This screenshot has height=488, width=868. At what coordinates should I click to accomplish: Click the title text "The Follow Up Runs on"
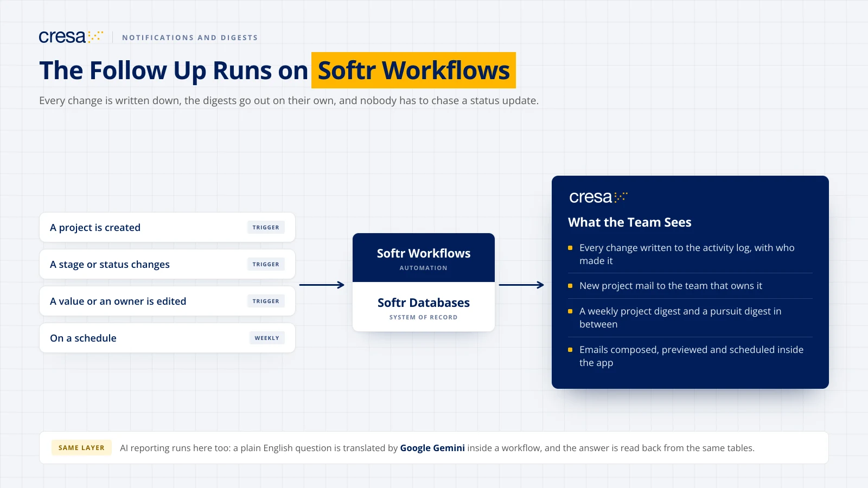[174, 70]
